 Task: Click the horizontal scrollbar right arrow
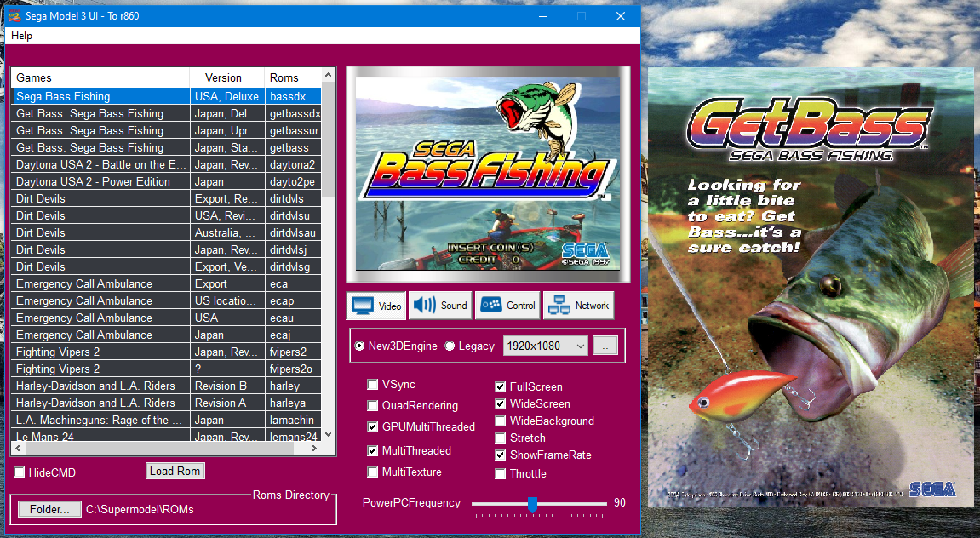pyautogui.click(x=313, y=448)
